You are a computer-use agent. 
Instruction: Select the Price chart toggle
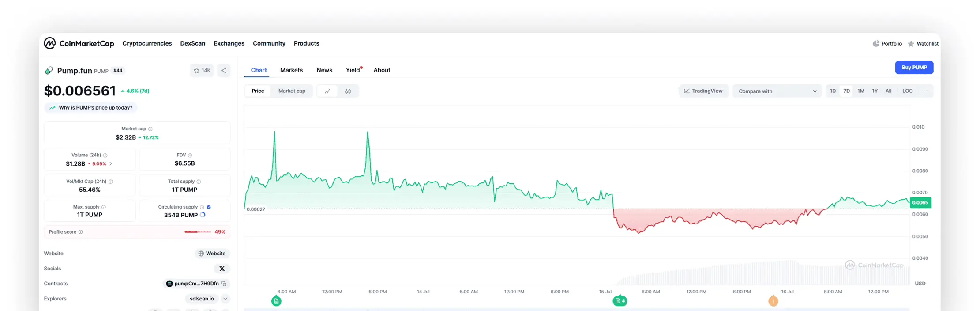click(258, 91)
